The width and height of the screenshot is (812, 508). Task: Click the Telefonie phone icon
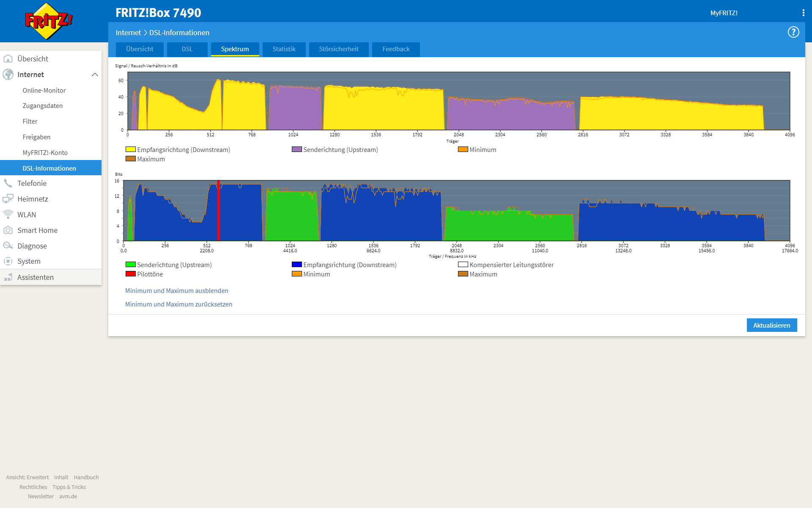point(8,183)
